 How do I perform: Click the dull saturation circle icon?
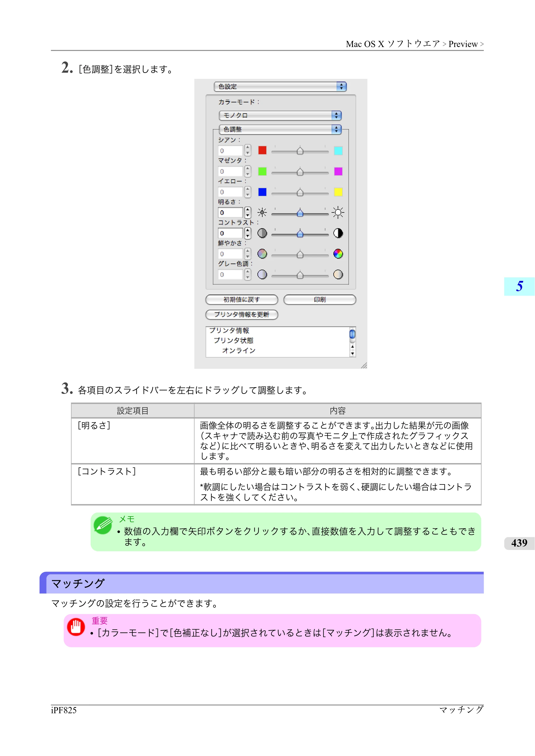point(262,254)
